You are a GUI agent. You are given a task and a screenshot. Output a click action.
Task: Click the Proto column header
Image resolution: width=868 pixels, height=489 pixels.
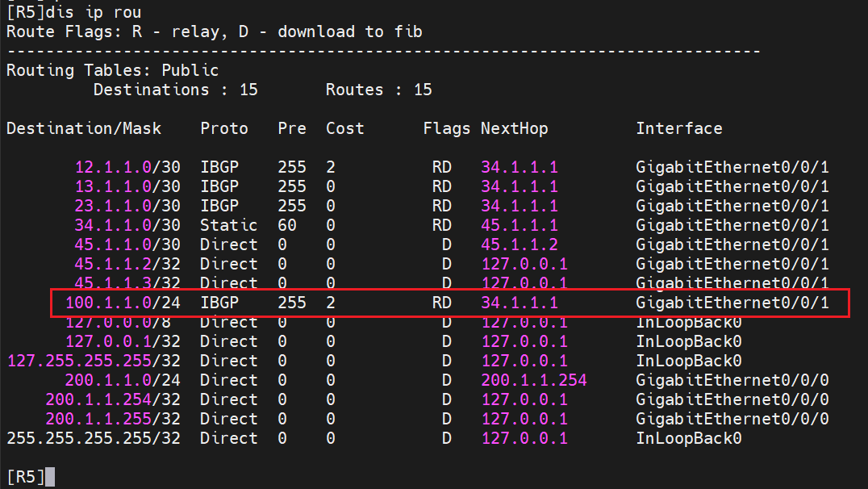(x=224, y=128)
